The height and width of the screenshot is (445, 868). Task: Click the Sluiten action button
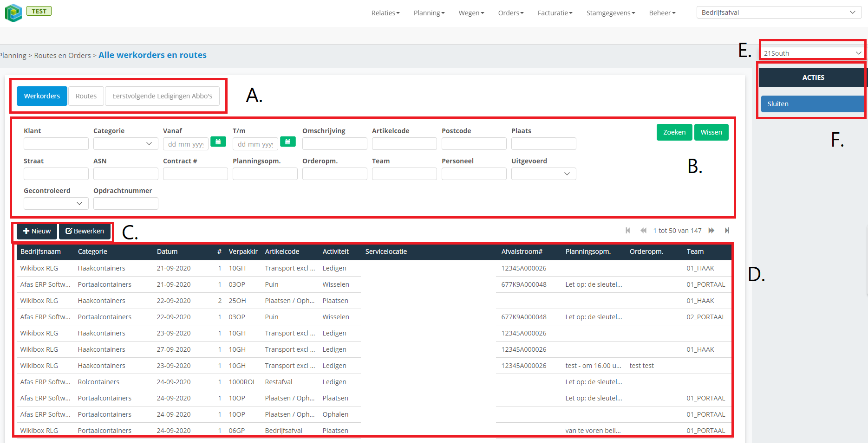click(x=813, y=104)
